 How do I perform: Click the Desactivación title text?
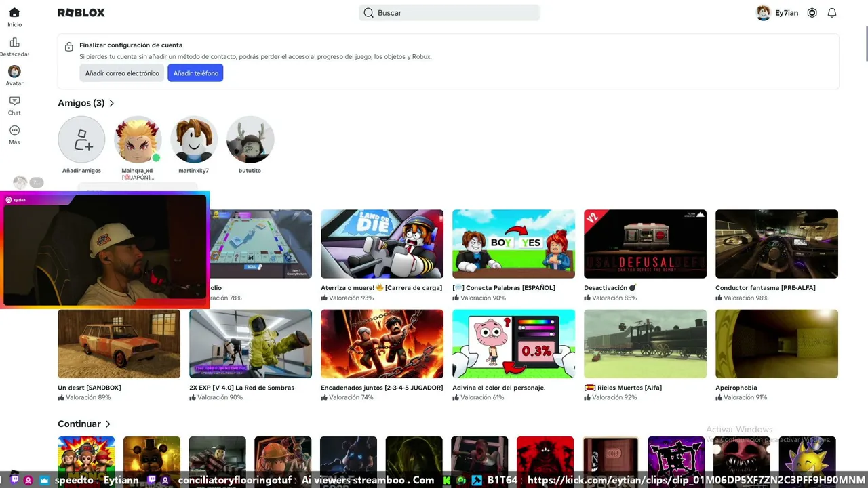point(610,288)
